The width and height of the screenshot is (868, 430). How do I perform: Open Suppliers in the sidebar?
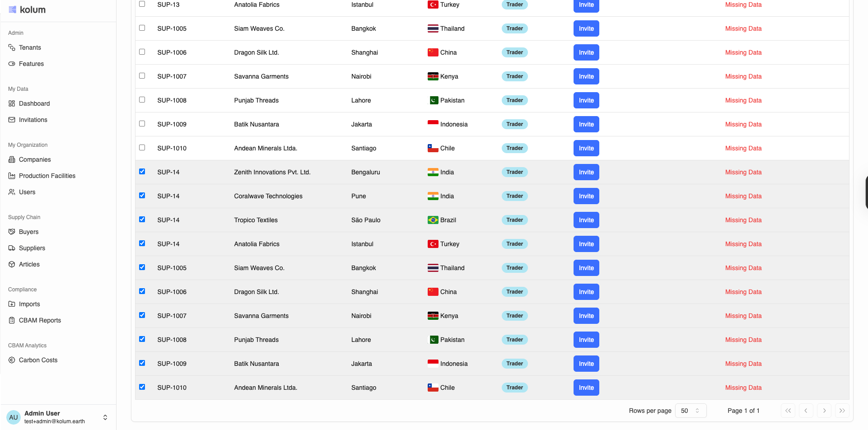tap(32, 248)
